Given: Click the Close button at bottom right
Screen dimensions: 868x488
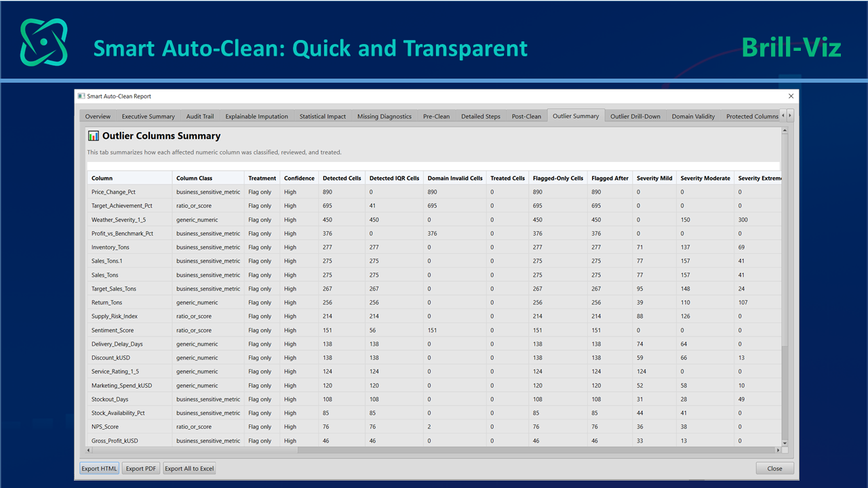Looking at the screenshot, I should pyautogui.click(x=774, y=468).
